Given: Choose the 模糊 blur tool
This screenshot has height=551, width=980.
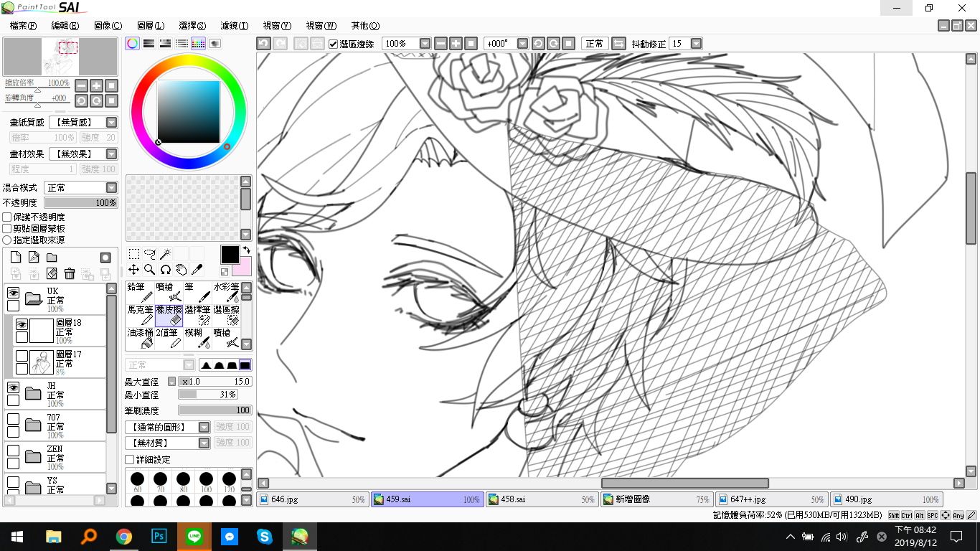Looking at the screenshot, I should 197,338.
